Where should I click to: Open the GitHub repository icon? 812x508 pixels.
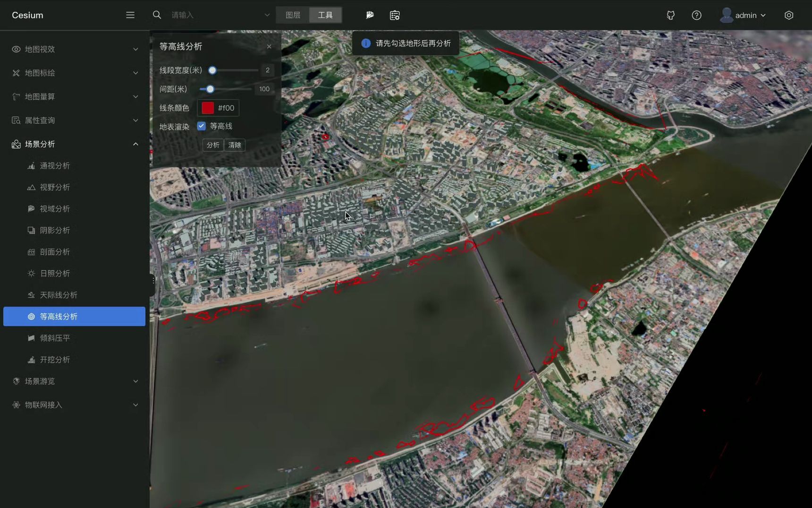670,15
